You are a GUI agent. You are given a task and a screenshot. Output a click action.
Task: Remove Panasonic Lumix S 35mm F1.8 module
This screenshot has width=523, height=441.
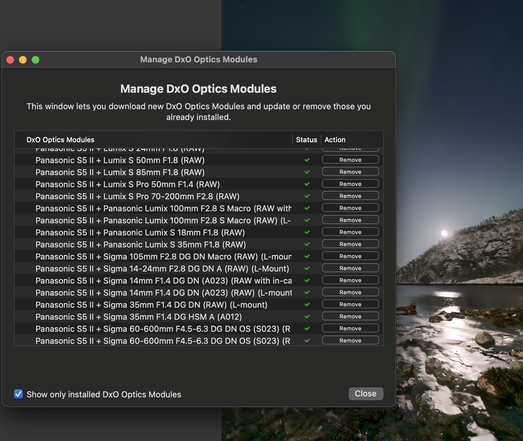click(350, 244)
